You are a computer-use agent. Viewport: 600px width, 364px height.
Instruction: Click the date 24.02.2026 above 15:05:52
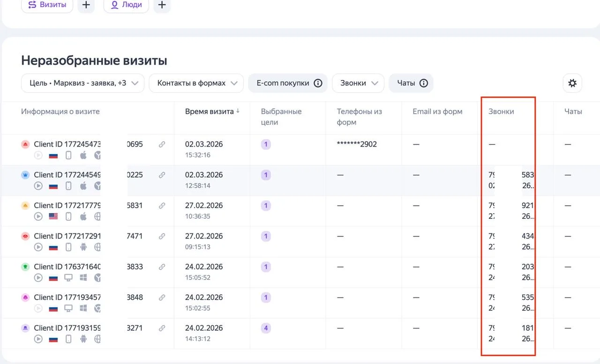coord(204,267)
